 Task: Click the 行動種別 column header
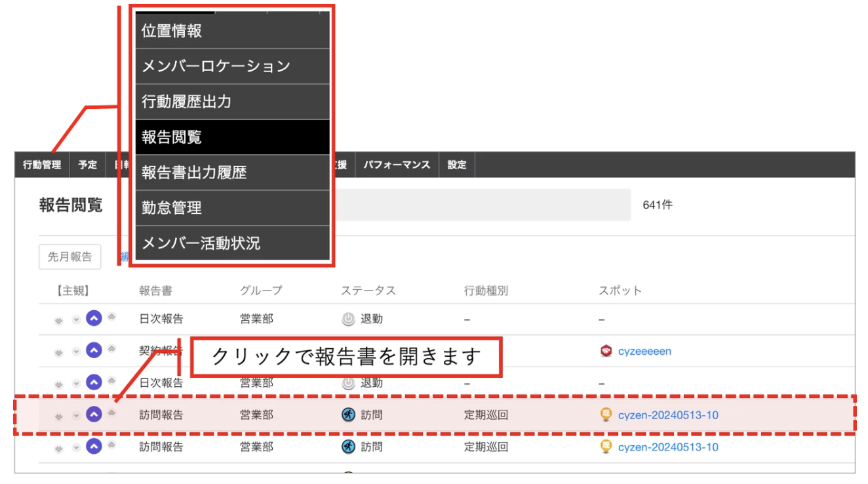(486, 290)
